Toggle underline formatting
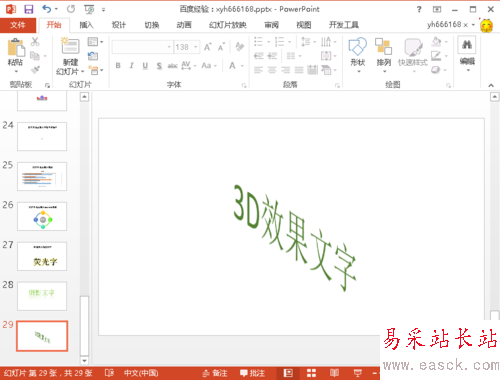The height and width of the screenshot is (380, 500). coord(145,66)
